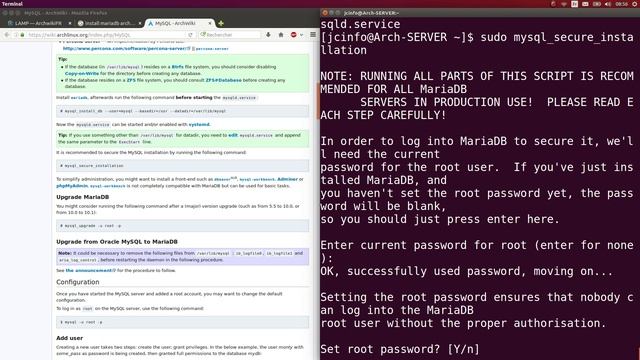Click green padlock in address bar

pyautogui.click(x=22, y=35)
